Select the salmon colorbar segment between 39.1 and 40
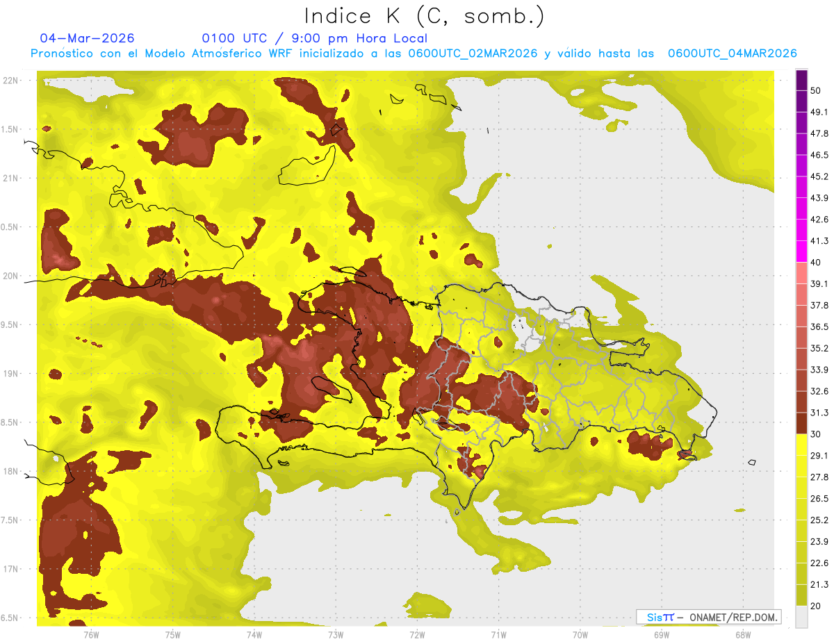Image resolution: width=834 pixels, height=644 pixels. tap(801, 273)
